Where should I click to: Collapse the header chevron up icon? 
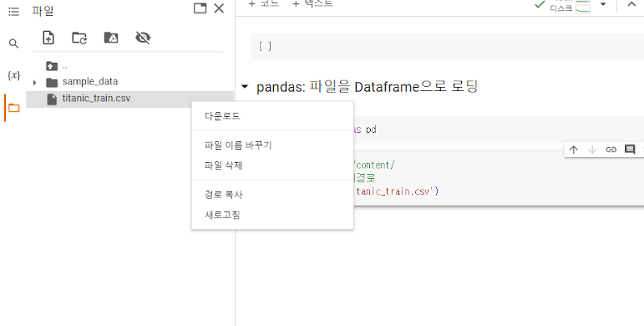[631, 4]
